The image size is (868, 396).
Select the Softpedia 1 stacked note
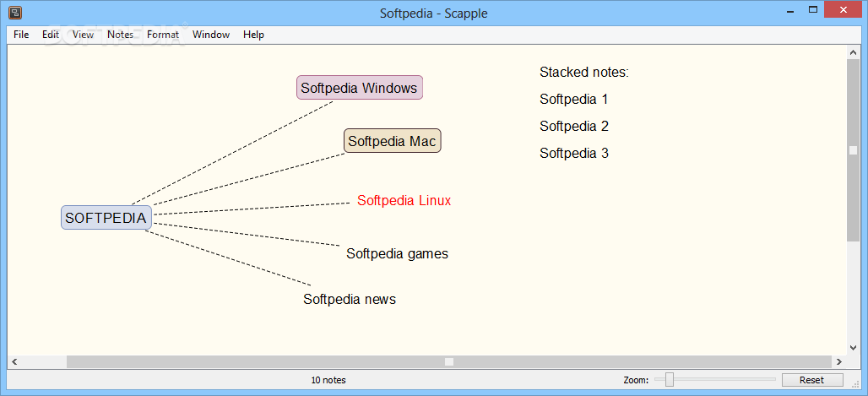click(x=573, y=99)
